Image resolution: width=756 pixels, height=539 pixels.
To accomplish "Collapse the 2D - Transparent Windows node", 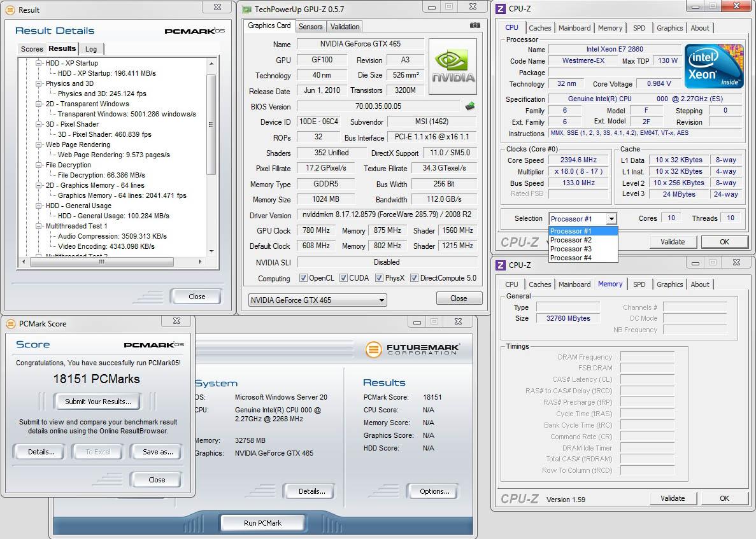I will point(39,104).
